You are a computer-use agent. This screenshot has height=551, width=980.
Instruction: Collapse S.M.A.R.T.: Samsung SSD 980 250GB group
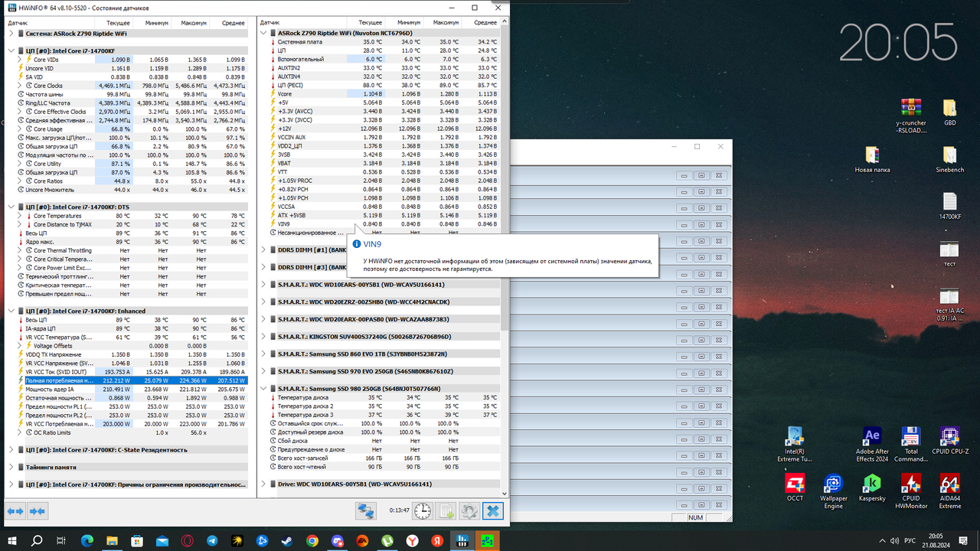click(263, 389)
